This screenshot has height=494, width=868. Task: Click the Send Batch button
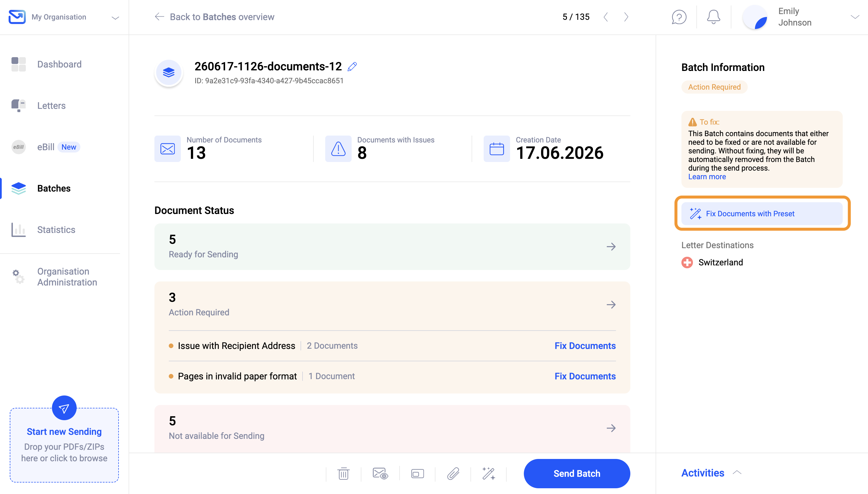pyautogui.click(x=577, y=473)
